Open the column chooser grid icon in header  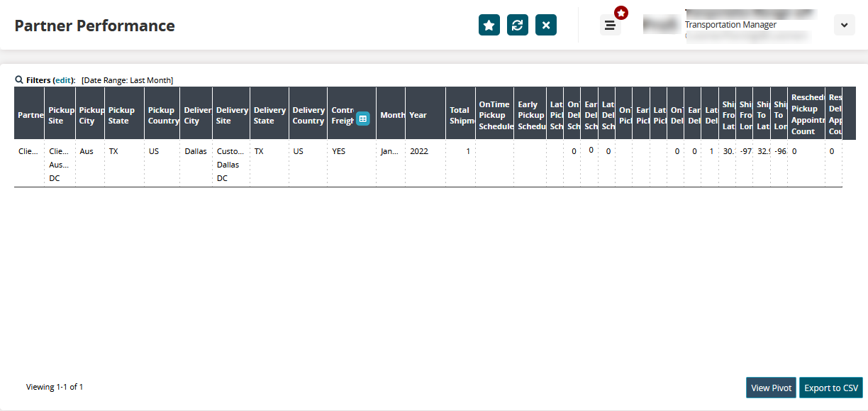pyautogui.click(x=362, y=119)
